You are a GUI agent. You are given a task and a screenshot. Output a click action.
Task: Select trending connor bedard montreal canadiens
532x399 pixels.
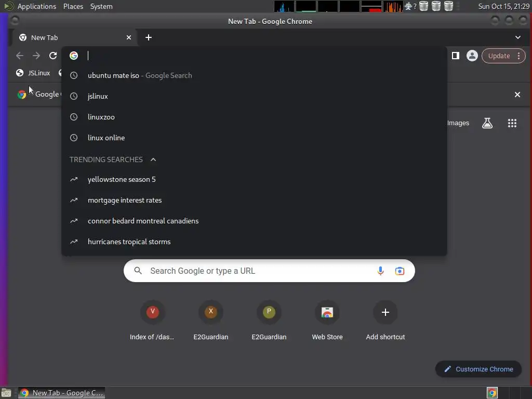click(x=254, y=221)
